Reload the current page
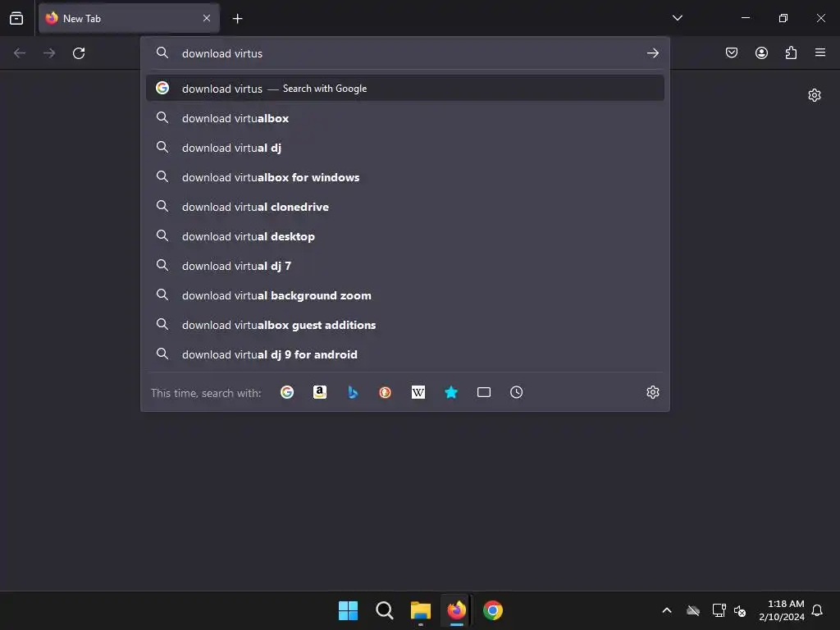 click(x=79, y=53)
